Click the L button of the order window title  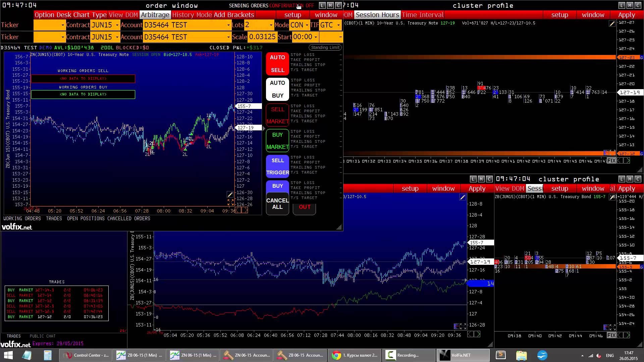click(x=322, y=5)
